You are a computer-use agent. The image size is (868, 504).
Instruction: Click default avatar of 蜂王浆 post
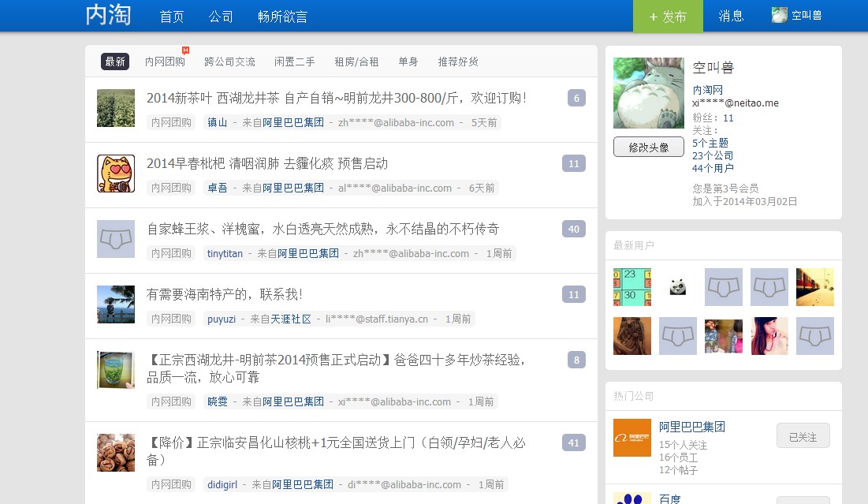116,239
